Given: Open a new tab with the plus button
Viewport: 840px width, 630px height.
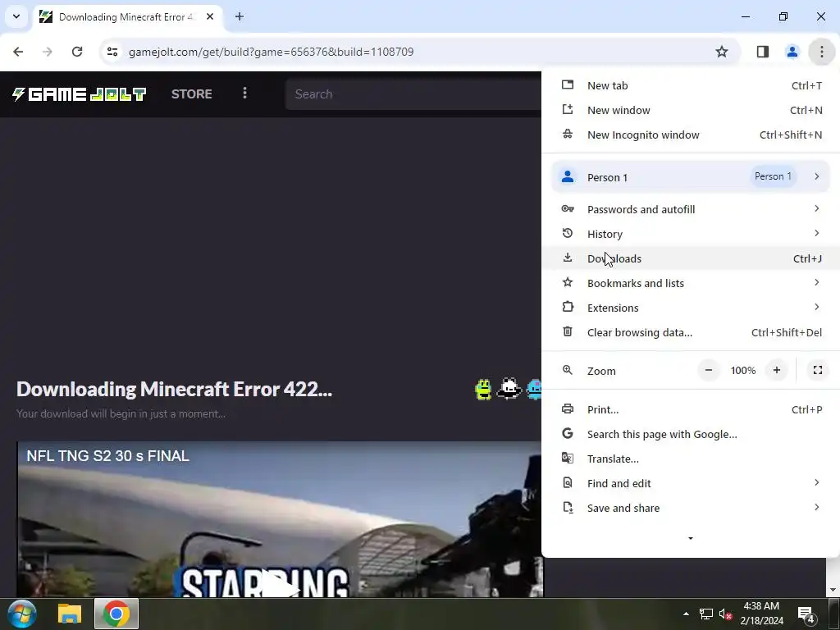Looking at the screenshot, I should pos(240,16).
